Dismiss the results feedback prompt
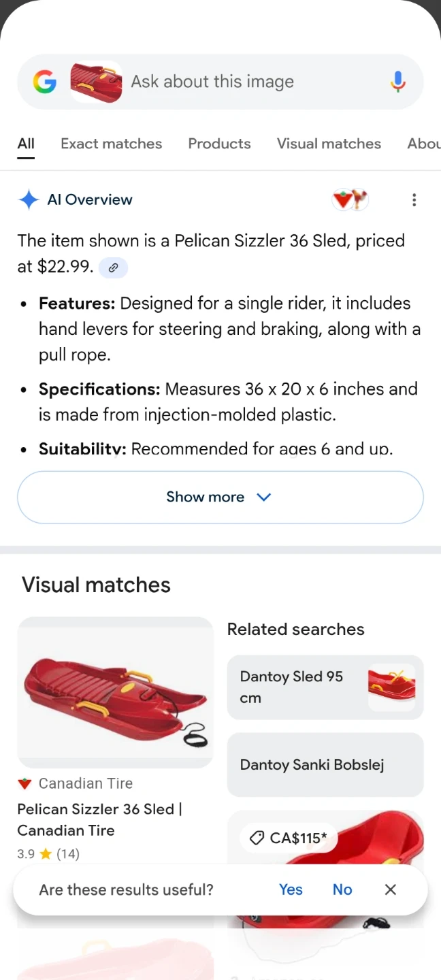 [x=390, y=889]
